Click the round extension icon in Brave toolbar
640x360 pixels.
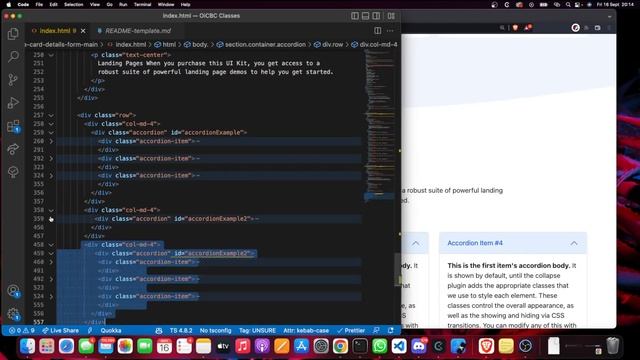[x=576, y=28]
